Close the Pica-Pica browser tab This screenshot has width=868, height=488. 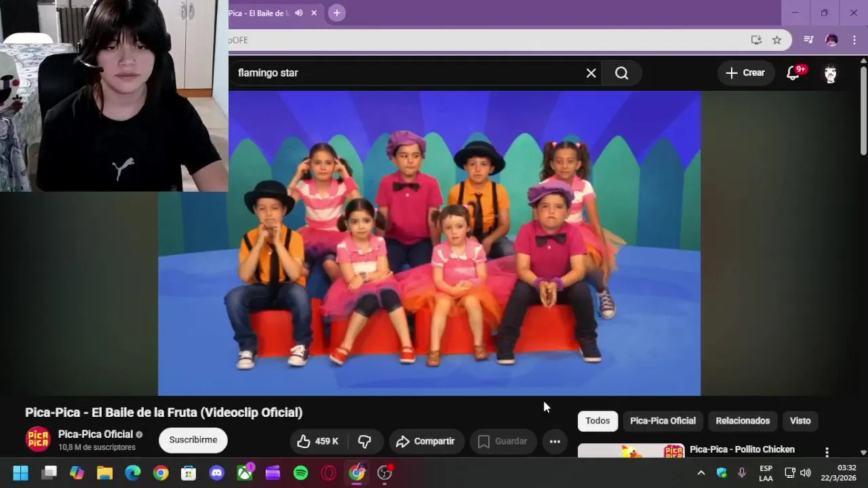coord(314,13)
